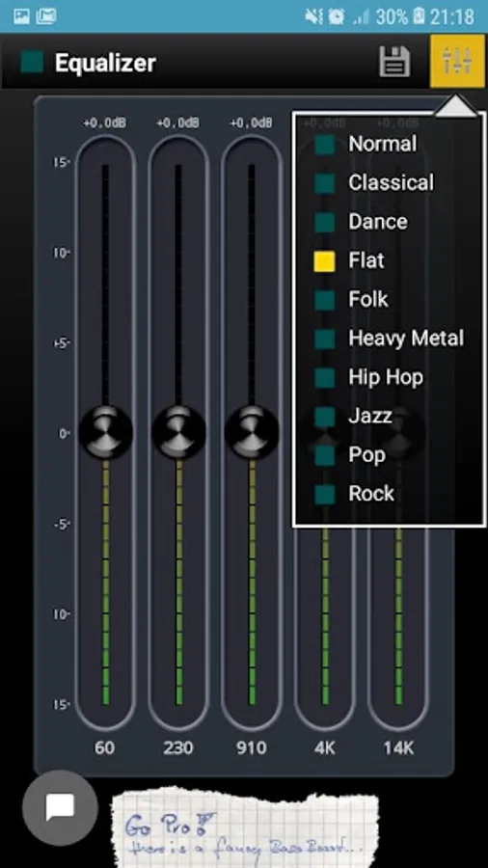Viewport: 488px width, 868px height.
Task: Click the 4K band frequency label
Action: (324, 747)
